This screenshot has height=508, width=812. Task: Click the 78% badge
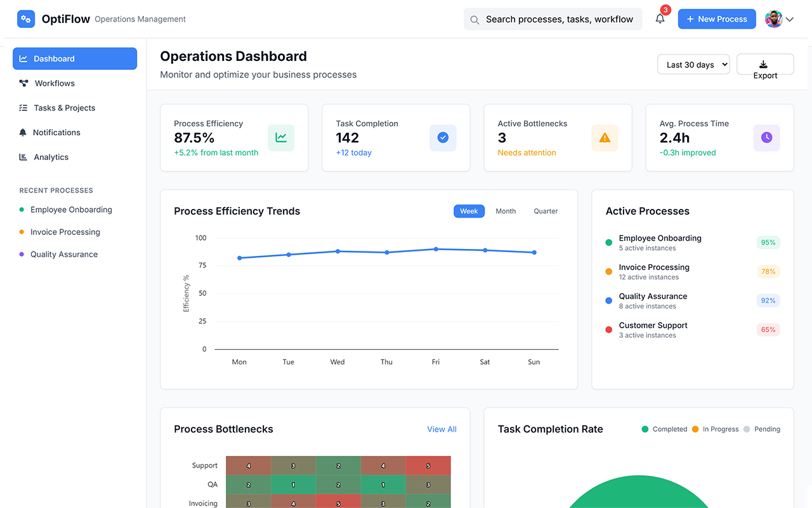[x=768, y=272]
